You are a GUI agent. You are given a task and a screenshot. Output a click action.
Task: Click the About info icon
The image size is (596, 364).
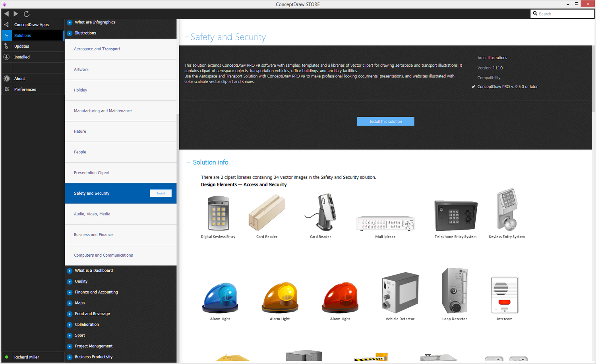coord(6,79)
